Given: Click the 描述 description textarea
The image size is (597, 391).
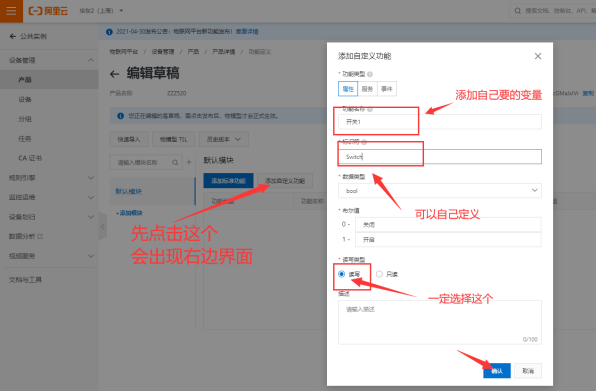Looking at the screenshot, I should point(440,322).
